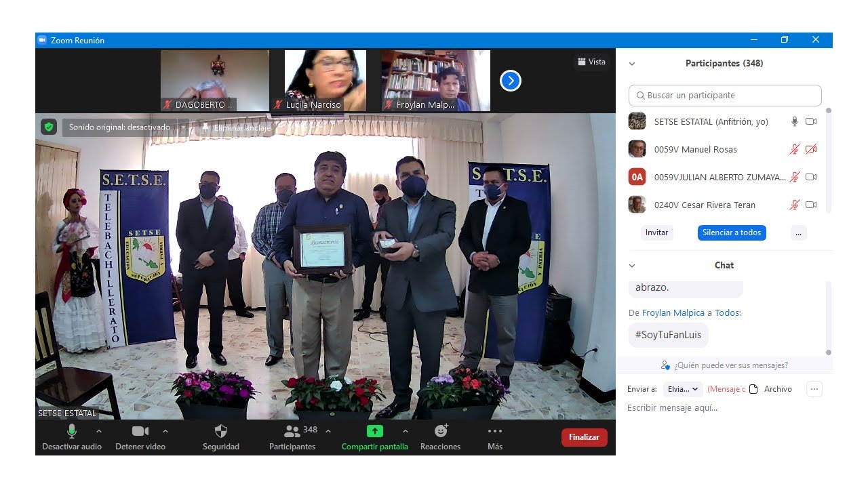Open the Vista layout menu
868x488 pixels.
[x=591, y=62]
